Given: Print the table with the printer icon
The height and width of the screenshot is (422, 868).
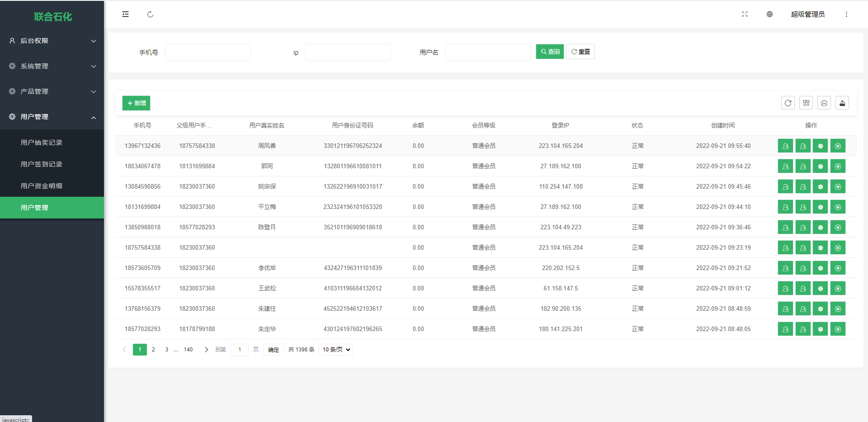Looking at the screenshot, I should [824, 103].
